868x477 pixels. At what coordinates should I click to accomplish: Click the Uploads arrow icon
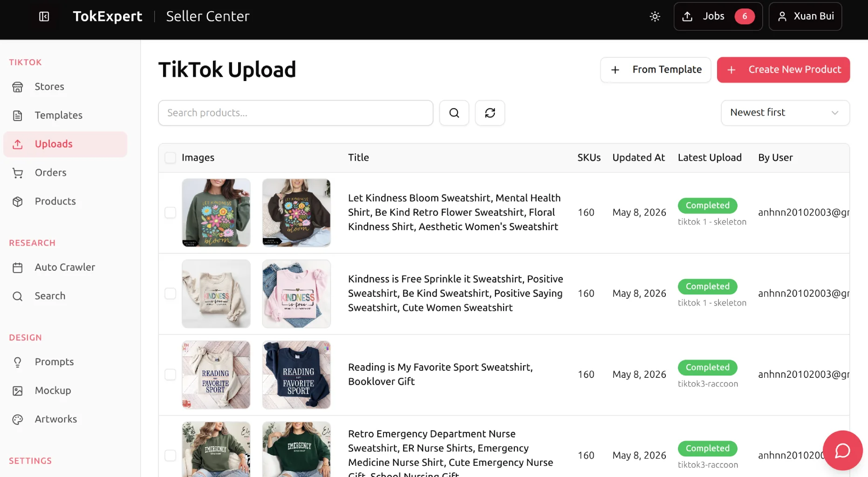point(18,144)
